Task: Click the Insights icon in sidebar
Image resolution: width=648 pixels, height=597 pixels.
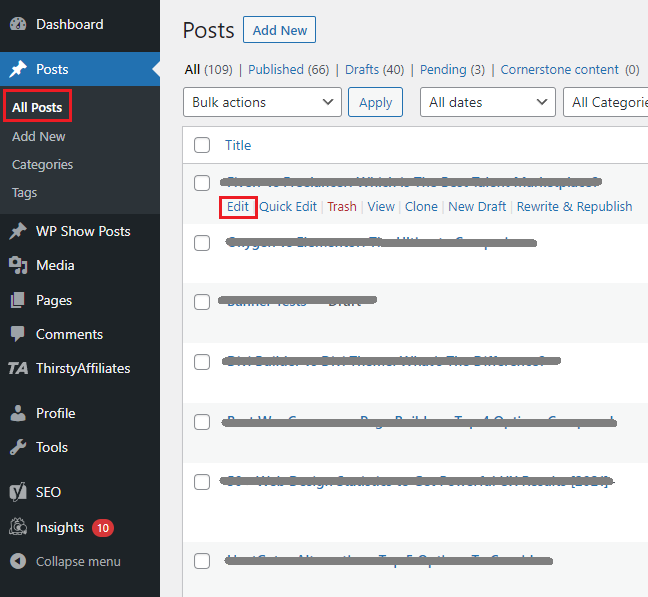Action: coord(18,527)
